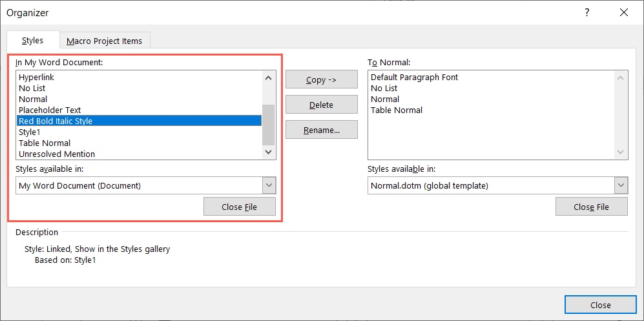Viewport: 644px width, 321px height.
Task: Expand the Normal.dotm global template dropdown
Action: click(621, 186)
